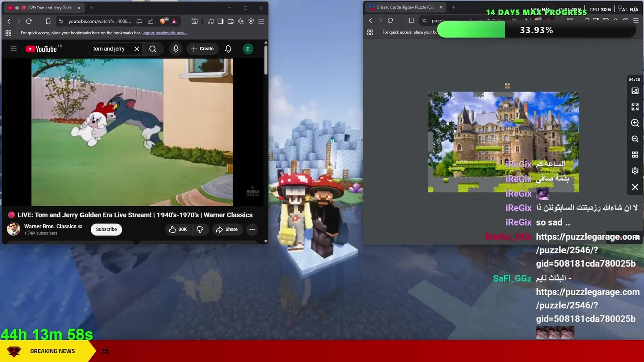The height and width of the screenshot is (362, 644).
Task: Zoom out on the puzzle
Action: point(635,139)
